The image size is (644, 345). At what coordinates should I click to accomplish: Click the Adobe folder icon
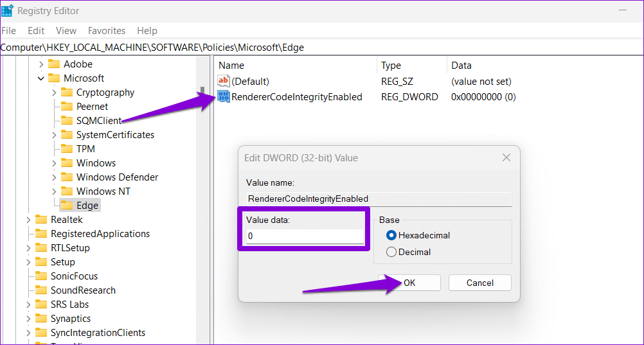(53, 64)
